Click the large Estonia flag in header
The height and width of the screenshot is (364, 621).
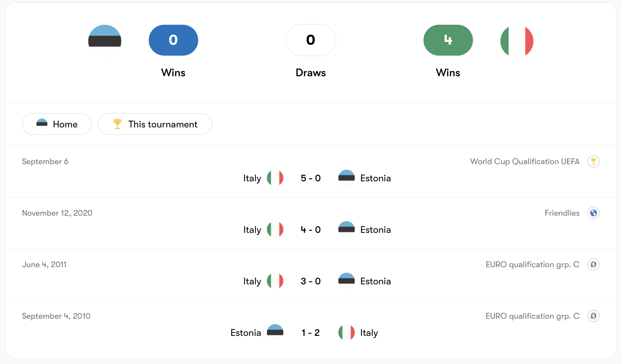coord(105,41)
